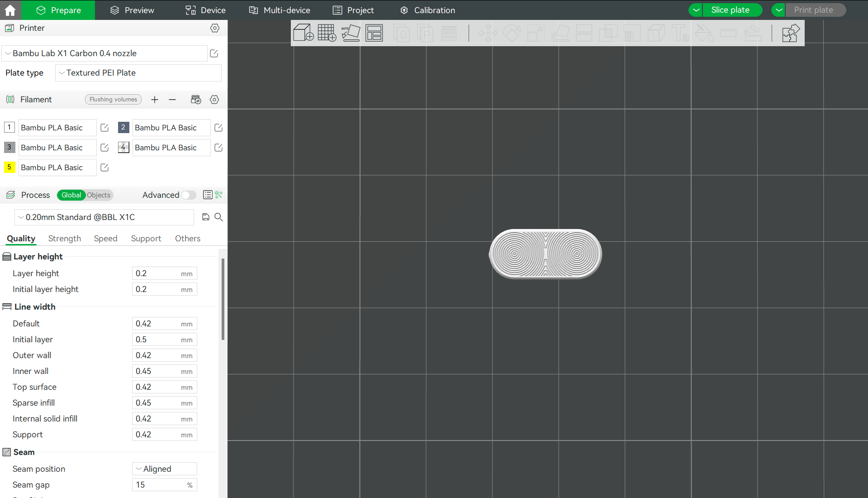Open filament 2 Bambu PLA Basic dropdown
This screenshot has height=498, width=868.
coord(171,128)
